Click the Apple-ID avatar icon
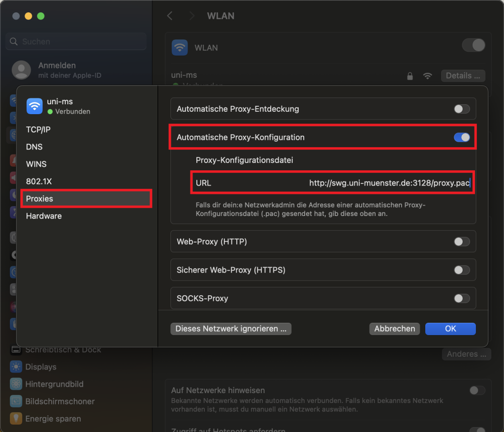Image resolution: width=504 pixels, height=432 pixels. click(21, 70)
